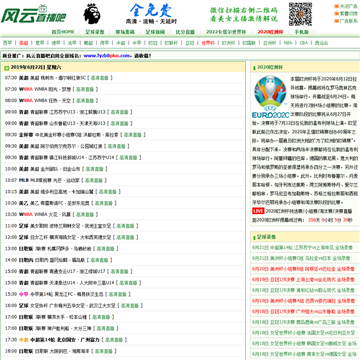Open 6月21日 江苏苏宁vs上海申花 replay
The width and height of the screenshot is (360, 360).
point(302,248)
